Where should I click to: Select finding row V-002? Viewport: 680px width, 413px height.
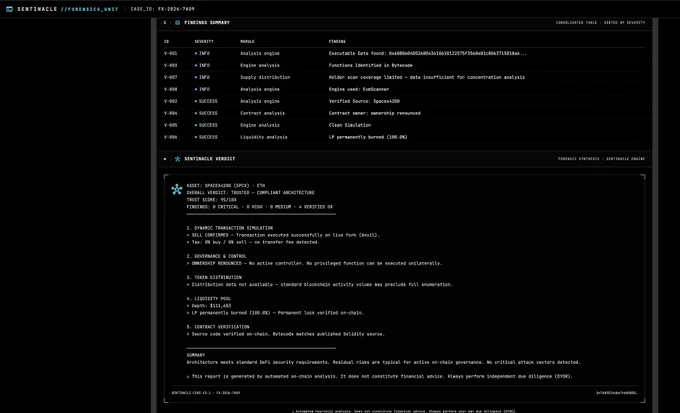[404, 101]
